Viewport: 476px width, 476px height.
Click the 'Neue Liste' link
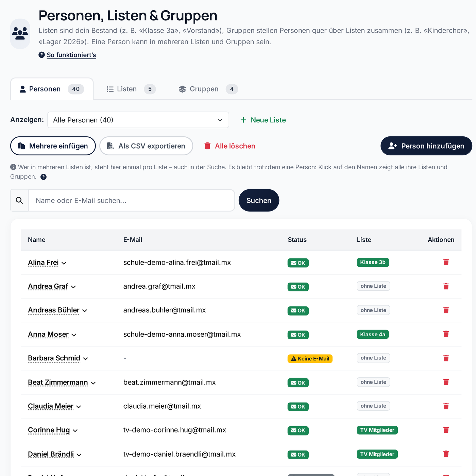click(263, 120)
